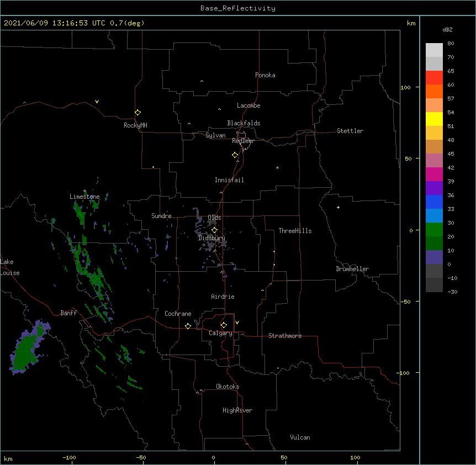Click the Blackfalds city label
The image size is (476, 465).
[x=244, y=123]
